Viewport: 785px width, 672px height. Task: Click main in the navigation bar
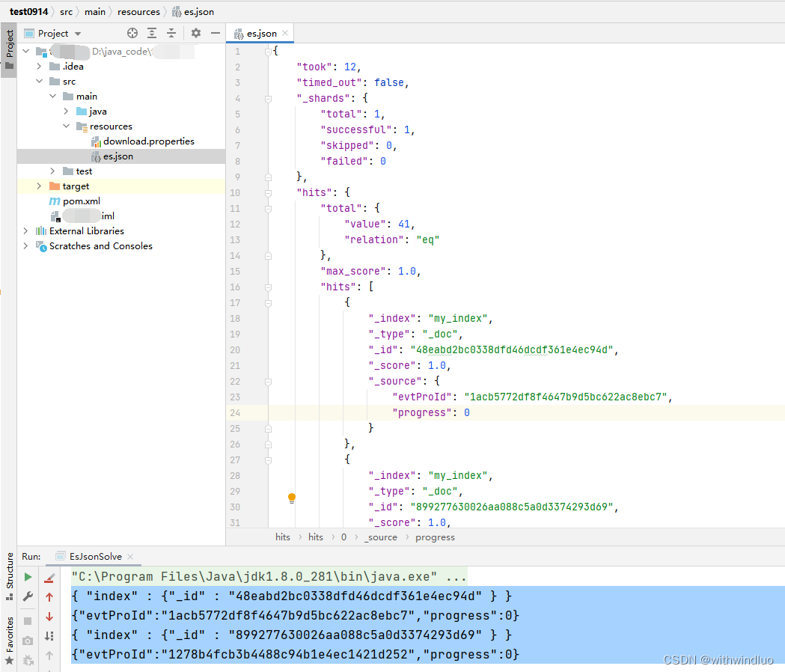click(x=94, y=11)
